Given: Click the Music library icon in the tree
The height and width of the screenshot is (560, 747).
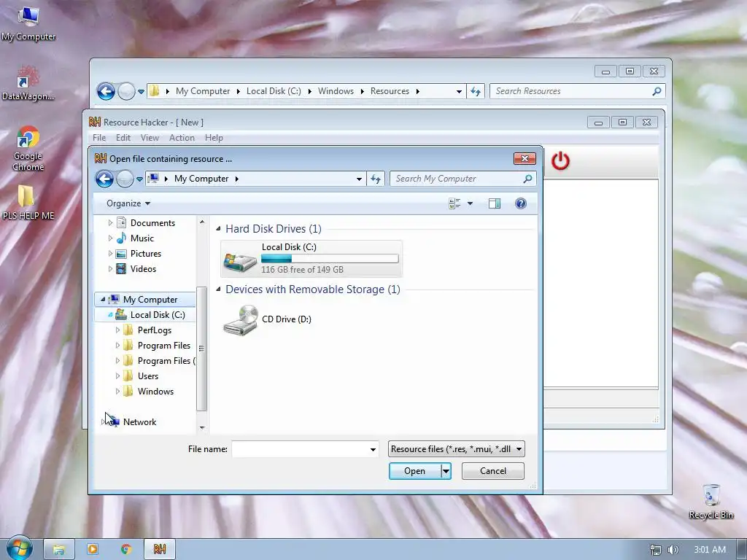Looking at the screenshot, I should pos(122,238).
